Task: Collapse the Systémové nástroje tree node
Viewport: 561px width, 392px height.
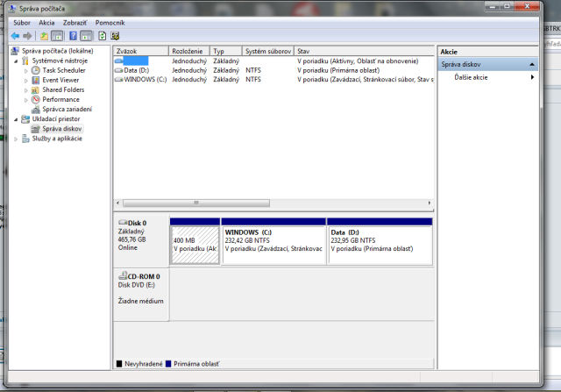Action: (x=16, y=61)
